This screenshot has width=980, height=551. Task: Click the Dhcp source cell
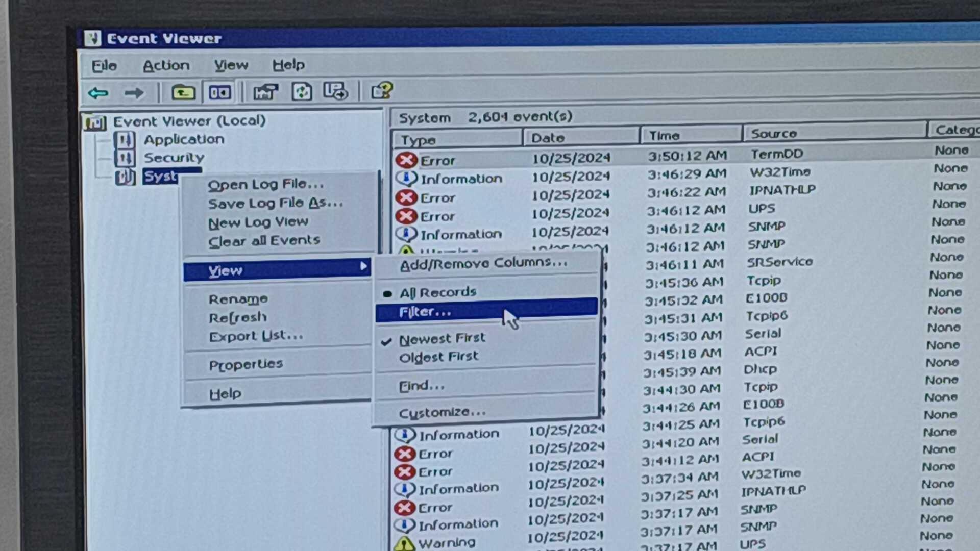760,369
